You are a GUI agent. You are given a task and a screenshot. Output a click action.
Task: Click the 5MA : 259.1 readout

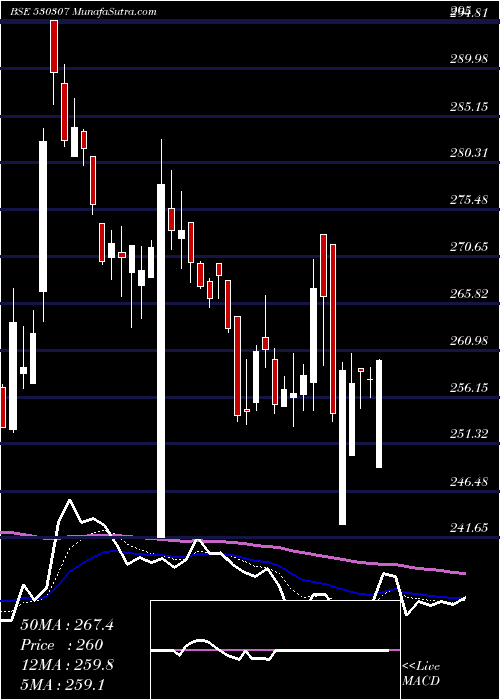click(x=62, y=684)
